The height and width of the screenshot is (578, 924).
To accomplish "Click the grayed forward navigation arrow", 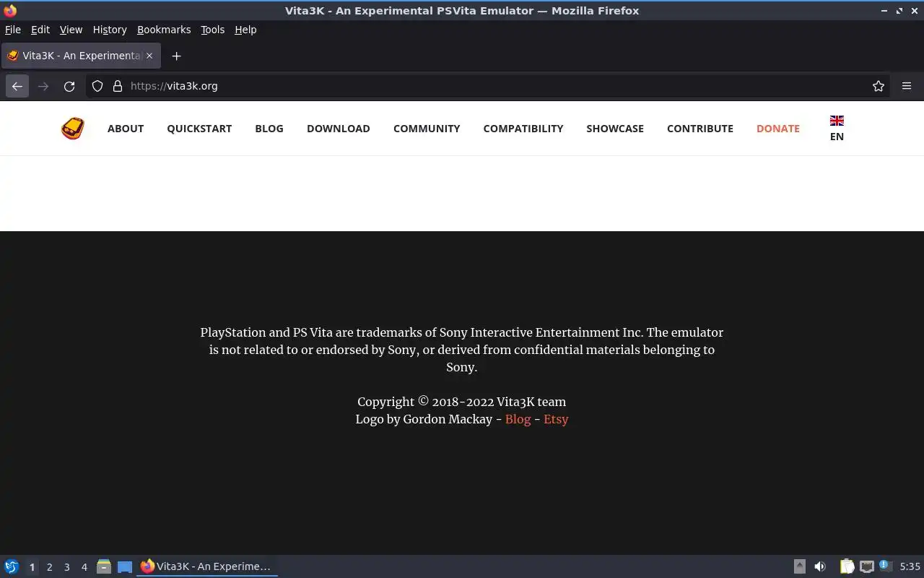I will pyautogui.click(x=43, y=86).
